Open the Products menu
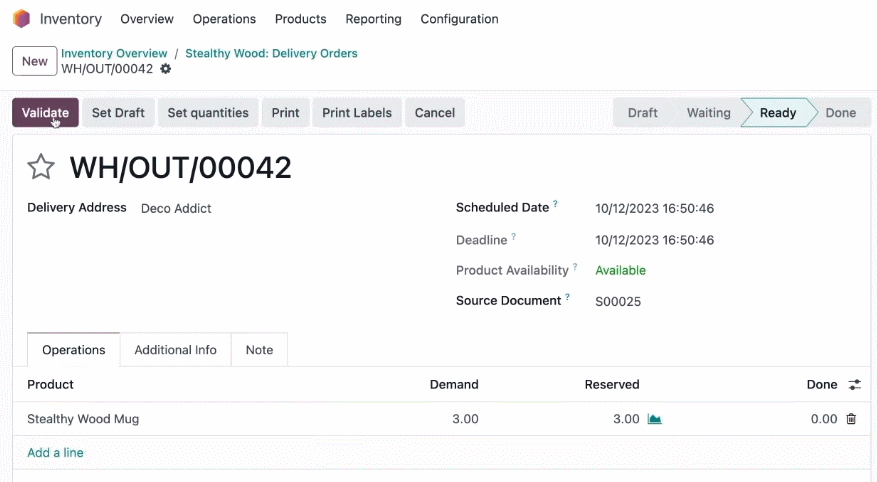The height and width of the screenshot is (482, 877). (300, 19)
